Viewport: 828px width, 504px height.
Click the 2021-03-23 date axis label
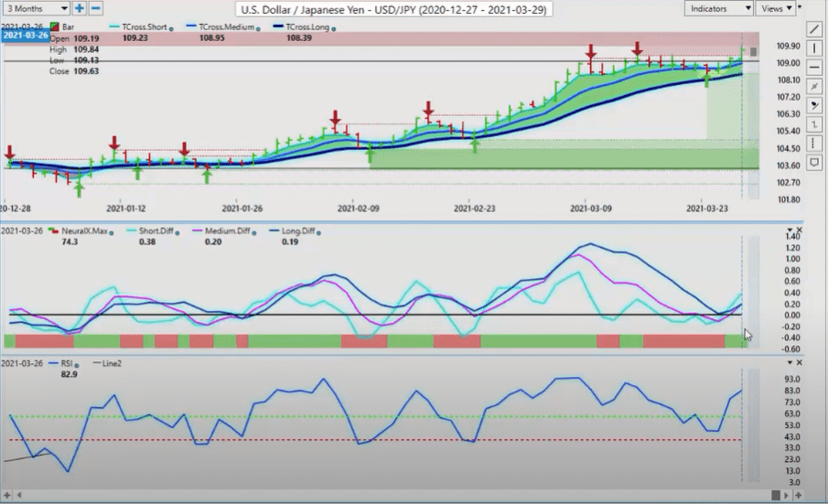click(x=706, y=209)
